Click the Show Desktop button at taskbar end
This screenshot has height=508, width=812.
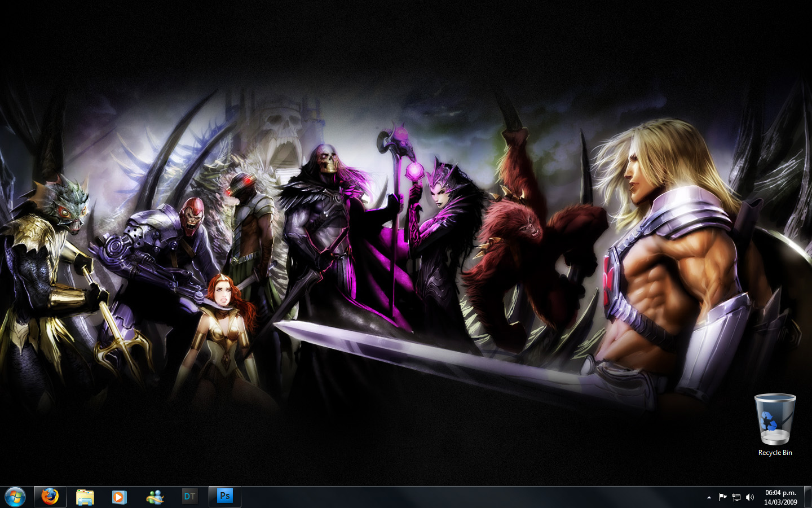807,497
